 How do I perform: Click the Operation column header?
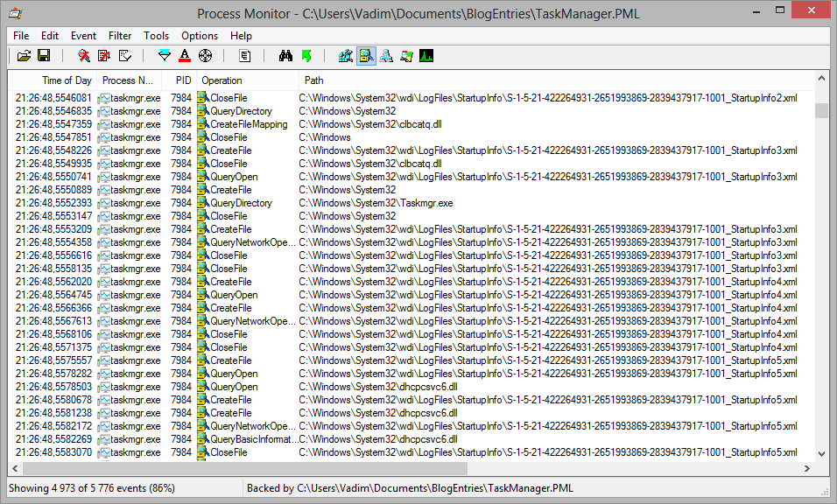coord(248,80)
